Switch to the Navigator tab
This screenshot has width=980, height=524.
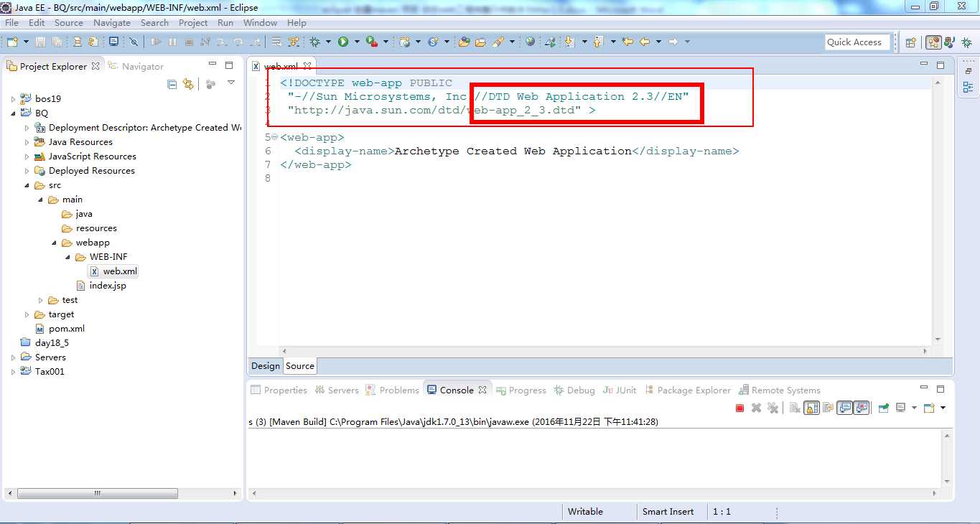tap(136, 66)
